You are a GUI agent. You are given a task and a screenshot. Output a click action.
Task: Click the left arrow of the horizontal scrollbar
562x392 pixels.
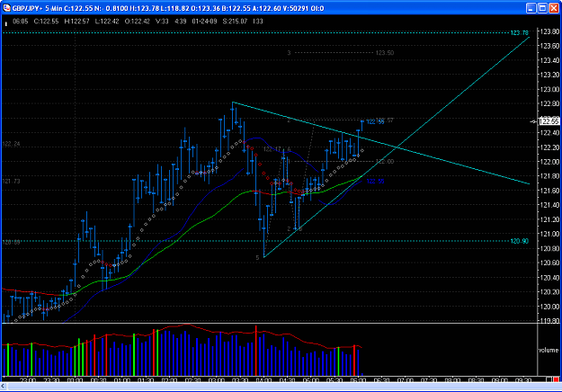(x=4, y=387)
